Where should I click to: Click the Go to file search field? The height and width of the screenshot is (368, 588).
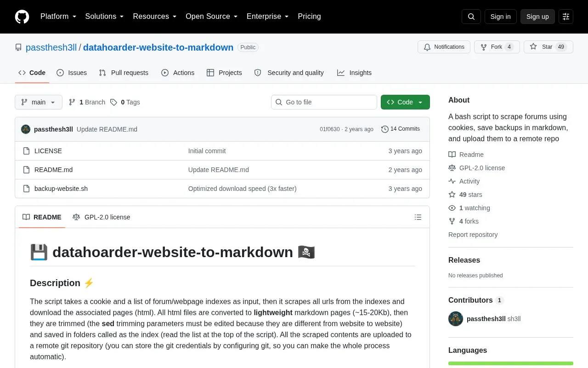(x=324, y=102)
